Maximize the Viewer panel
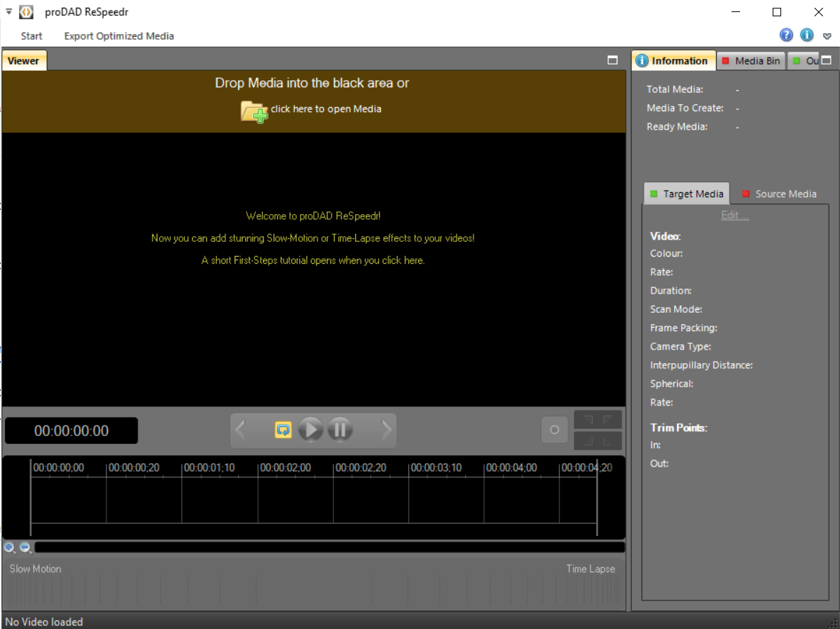 [x=613, y=60]
